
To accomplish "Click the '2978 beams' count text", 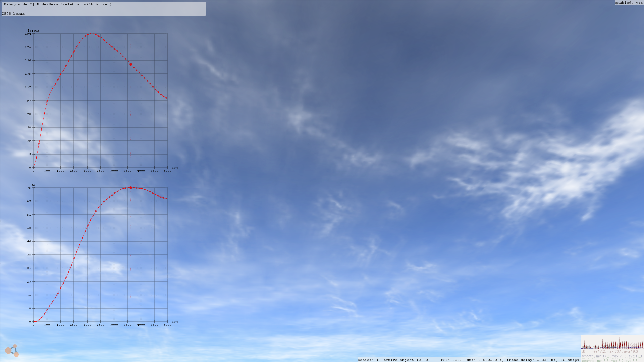I will [13, 14].
